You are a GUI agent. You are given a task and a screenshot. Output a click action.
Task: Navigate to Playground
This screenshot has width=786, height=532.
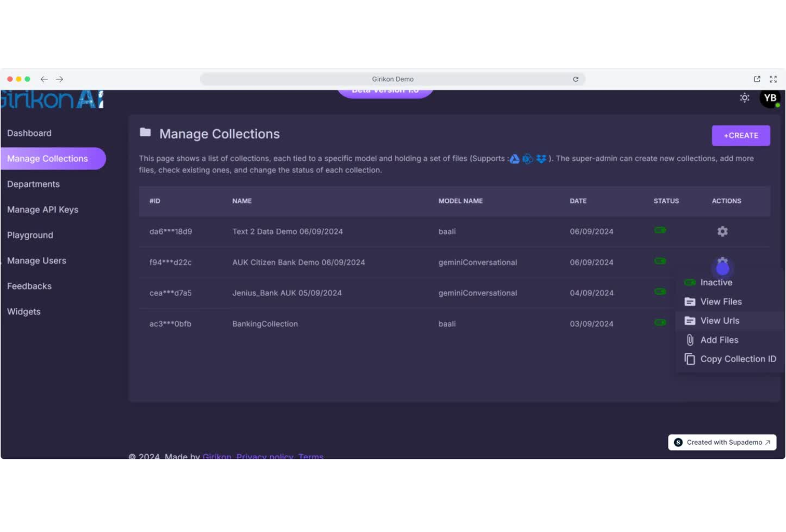(x=30, y=235)
